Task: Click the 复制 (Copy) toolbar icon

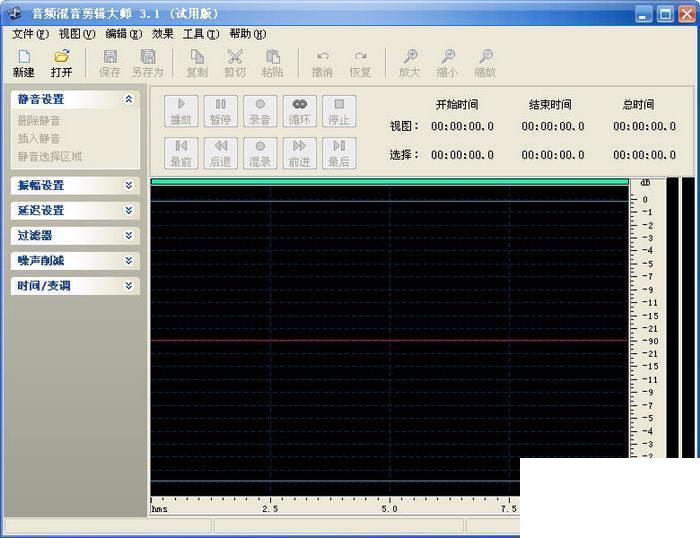Action: tap(197, 63)
